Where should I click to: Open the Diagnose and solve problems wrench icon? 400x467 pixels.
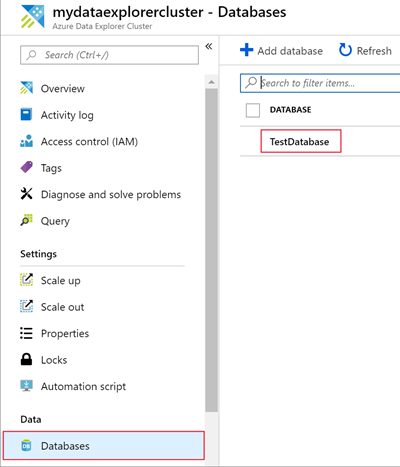26,194
